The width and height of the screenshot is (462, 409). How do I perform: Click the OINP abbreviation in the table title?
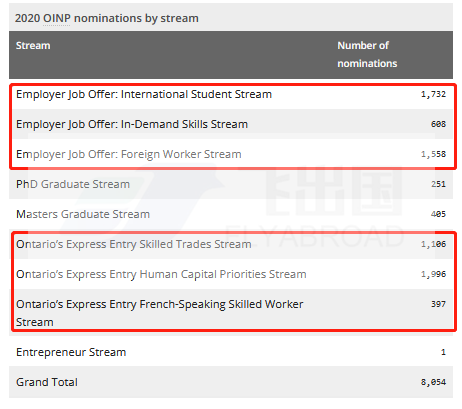click(x=56, y=18)
